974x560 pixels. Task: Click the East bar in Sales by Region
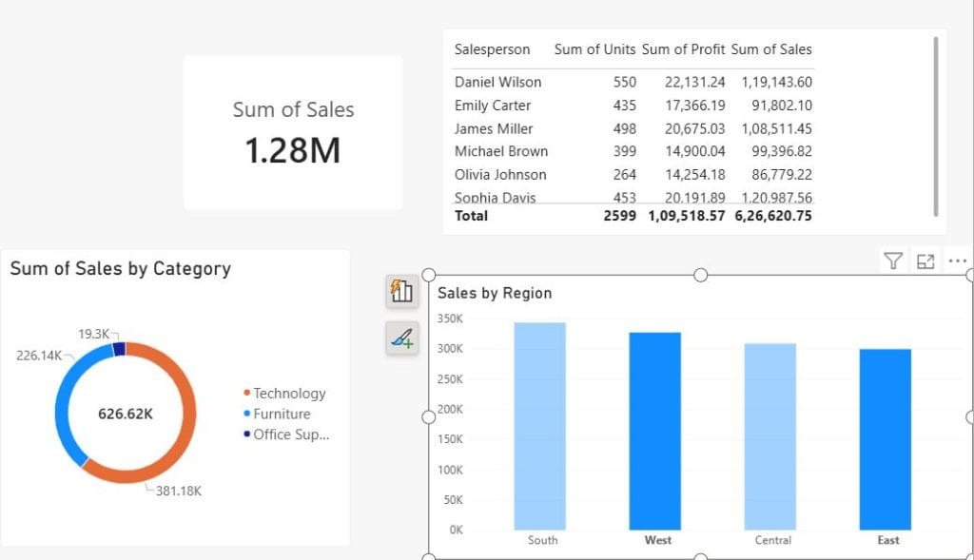click(886, 439)
